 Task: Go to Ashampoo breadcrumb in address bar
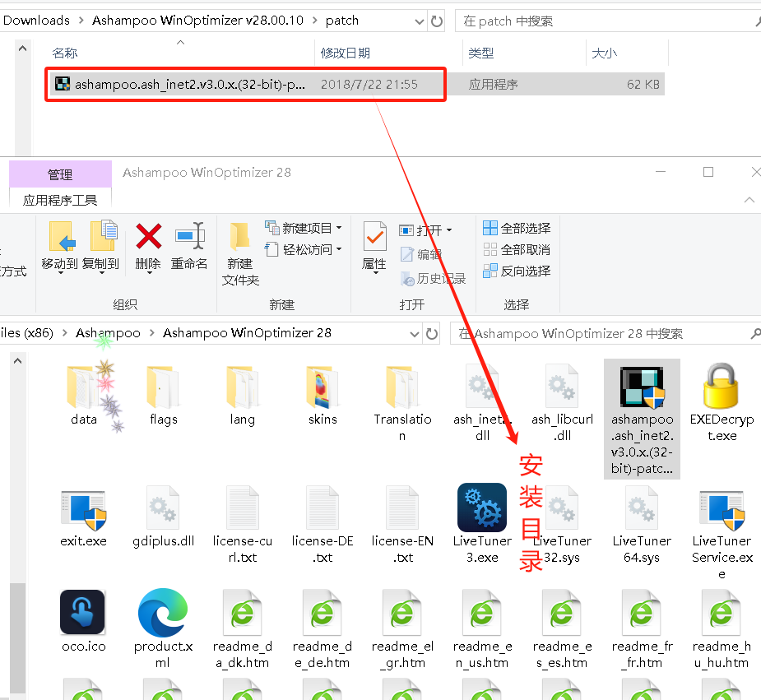click(108, 333)
